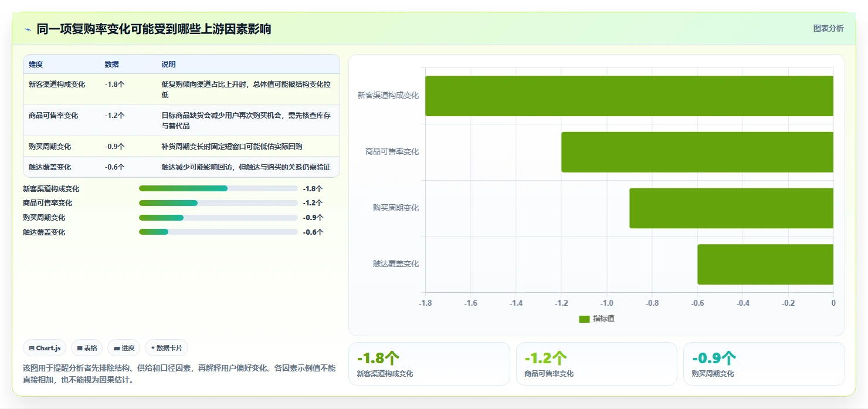Click the footer note starting 该图用于提醒分析者
The height and width of the screenshot is (409, 868).
pos(179,374)
